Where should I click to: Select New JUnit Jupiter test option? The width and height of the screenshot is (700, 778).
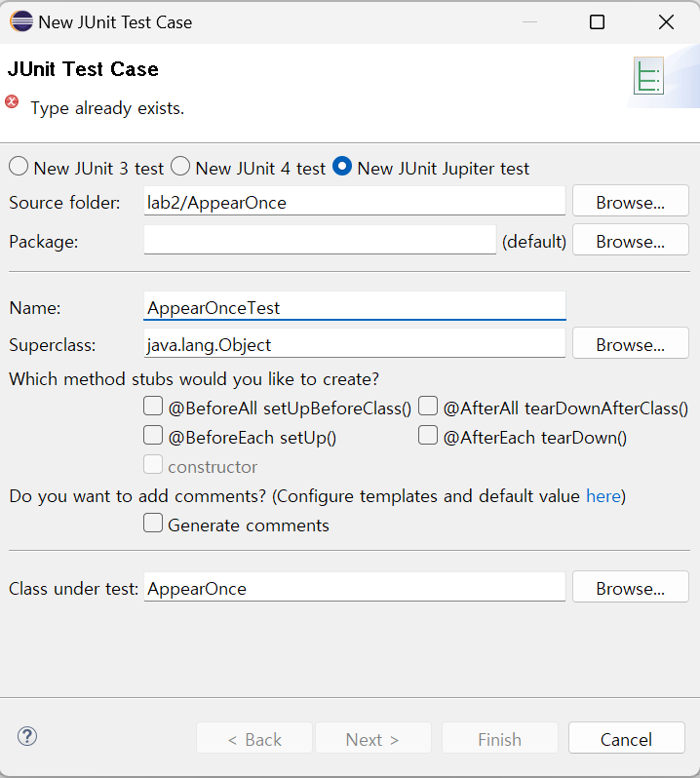tap(342, 167)
